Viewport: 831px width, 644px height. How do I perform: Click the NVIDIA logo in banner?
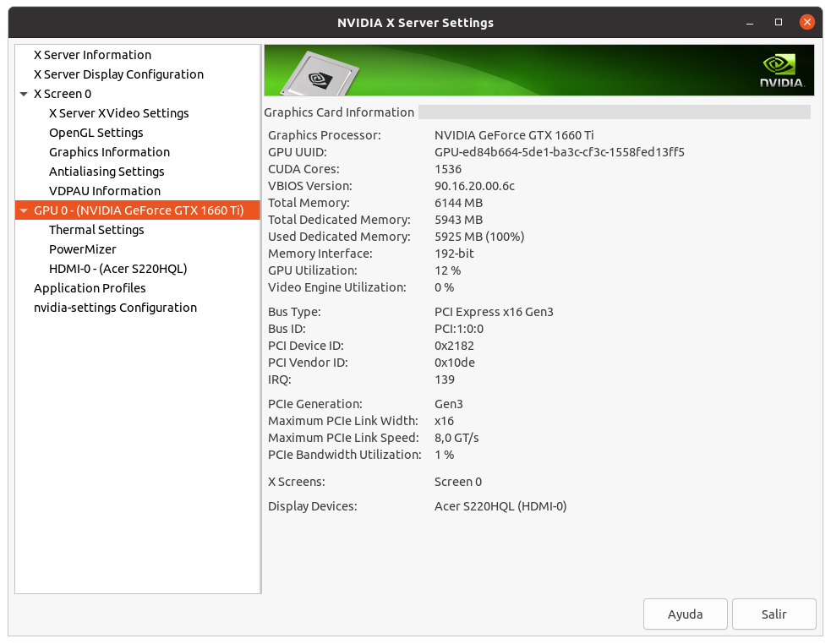pyautogui.click(x=782, y=71)
